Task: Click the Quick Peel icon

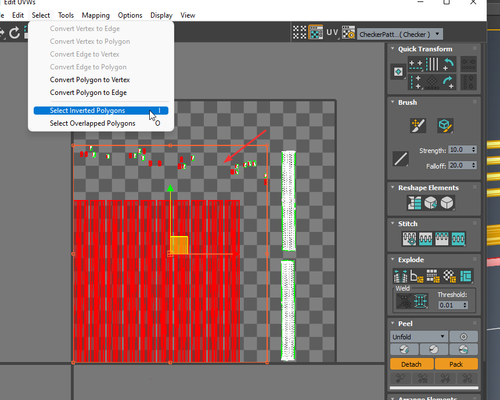Action: pos(404,349)
